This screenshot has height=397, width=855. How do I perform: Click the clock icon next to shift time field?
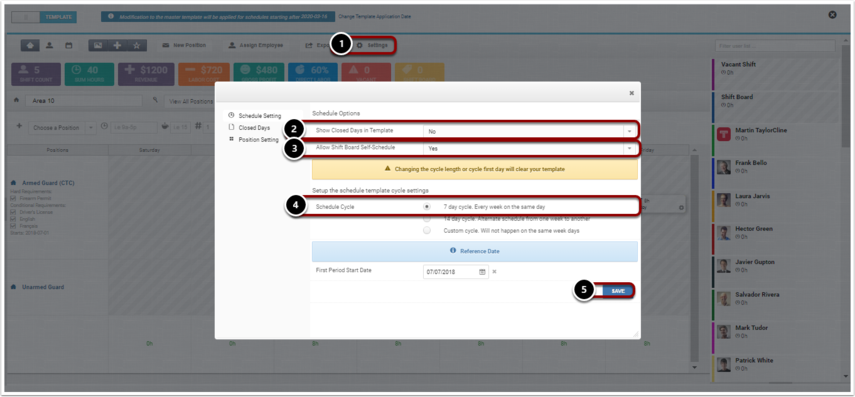tap(105, 127)
